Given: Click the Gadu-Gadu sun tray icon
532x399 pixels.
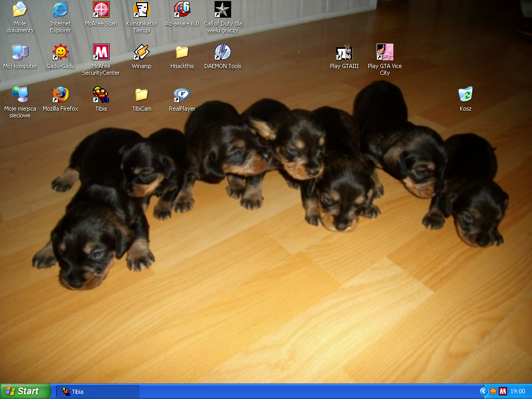Looking at the screenshot, I should coord(494,392).
